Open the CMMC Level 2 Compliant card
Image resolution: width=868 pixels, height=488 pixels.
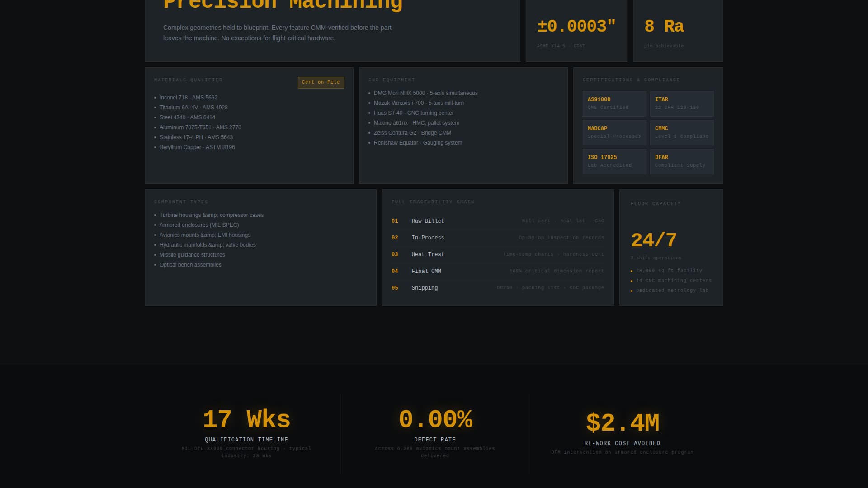681,132
